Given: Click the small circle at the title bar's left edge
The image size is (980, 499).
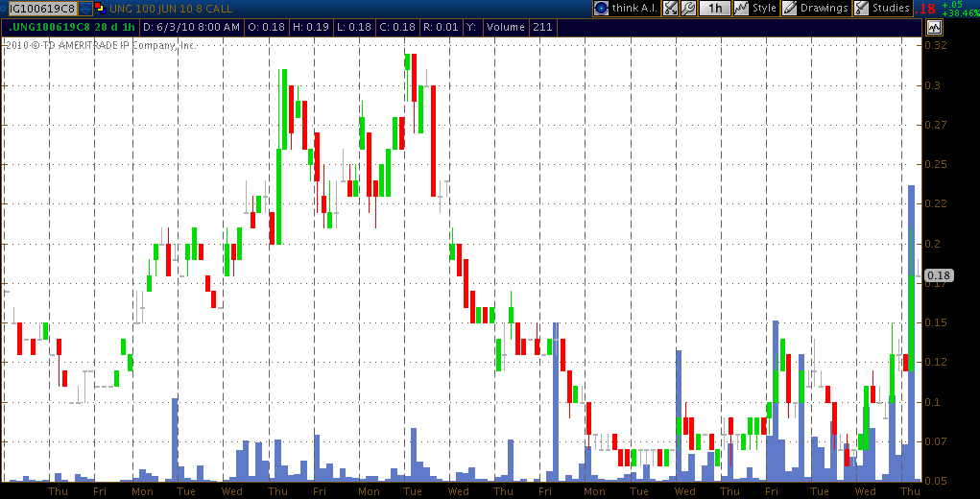Looking at the screenshot, I should click(3, 8).
